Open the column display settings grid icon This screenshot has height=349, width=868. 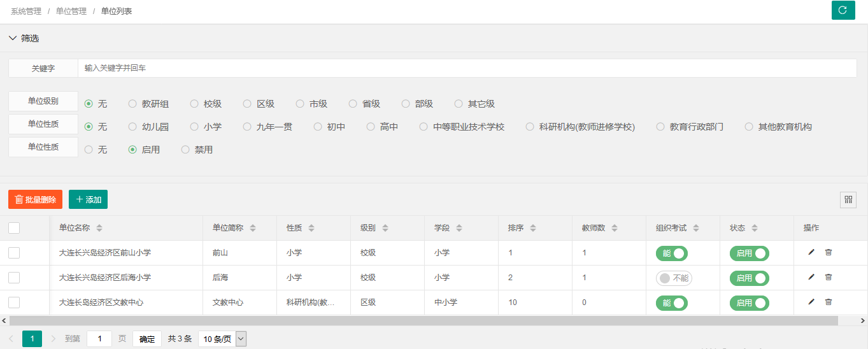tap(848, 199)
